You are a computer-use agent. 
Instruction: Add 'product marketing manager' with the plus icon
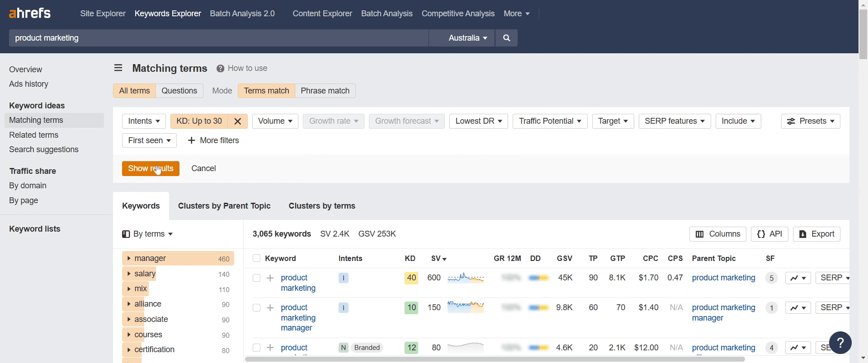[x=270, y=308]
